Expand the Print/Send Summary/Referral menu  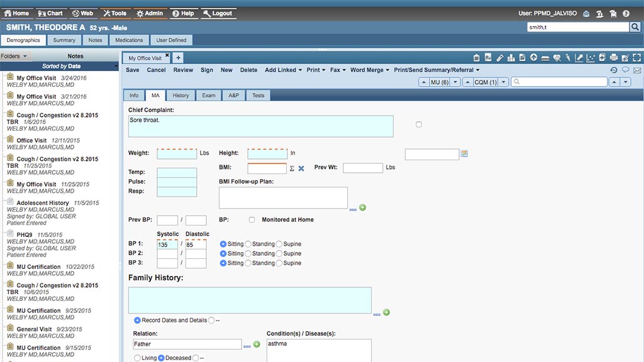(436, 70)
